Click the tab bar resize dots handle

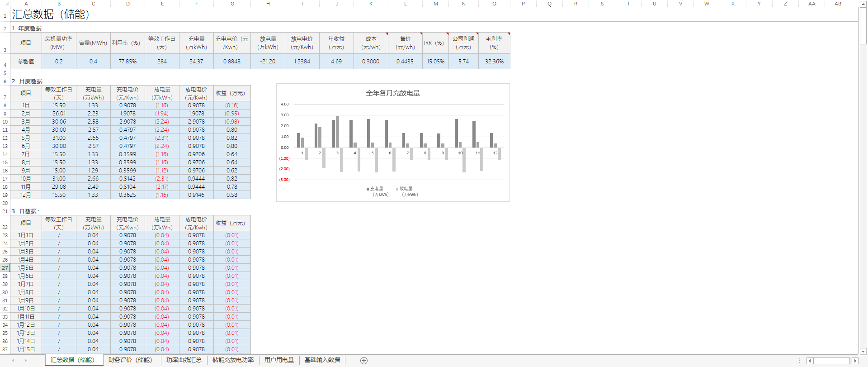click(x=799, y=361)
